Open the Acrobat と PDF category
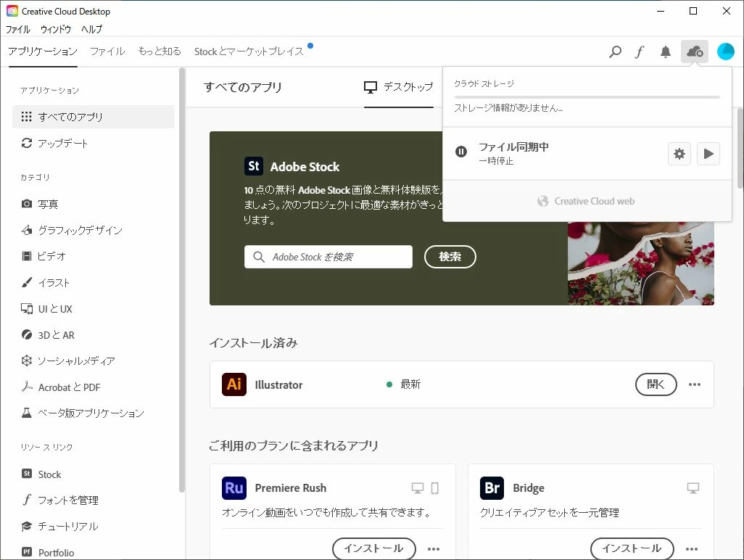 94,387
